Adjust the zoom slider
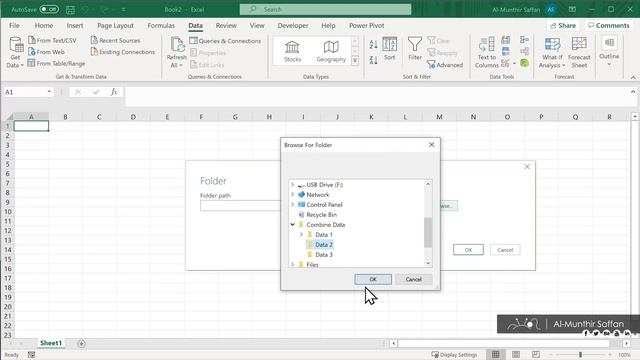The height and width of the screenshot is (360, 640). 580,355
